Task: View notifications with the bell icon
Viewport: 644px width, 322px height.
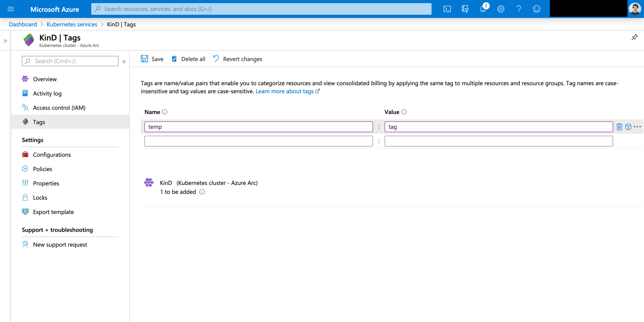Action: click(483, 9)
